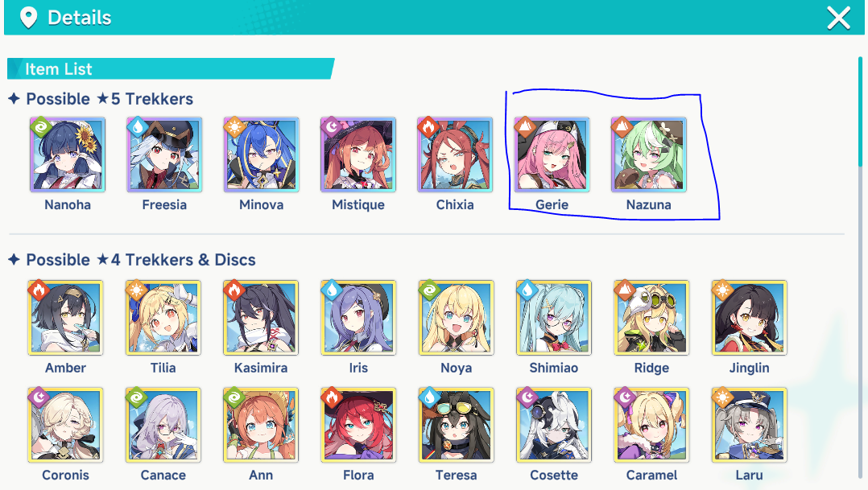Select Teresa's goggles portrait
Viewport: 868px width, 490px height.
point(456,425)
